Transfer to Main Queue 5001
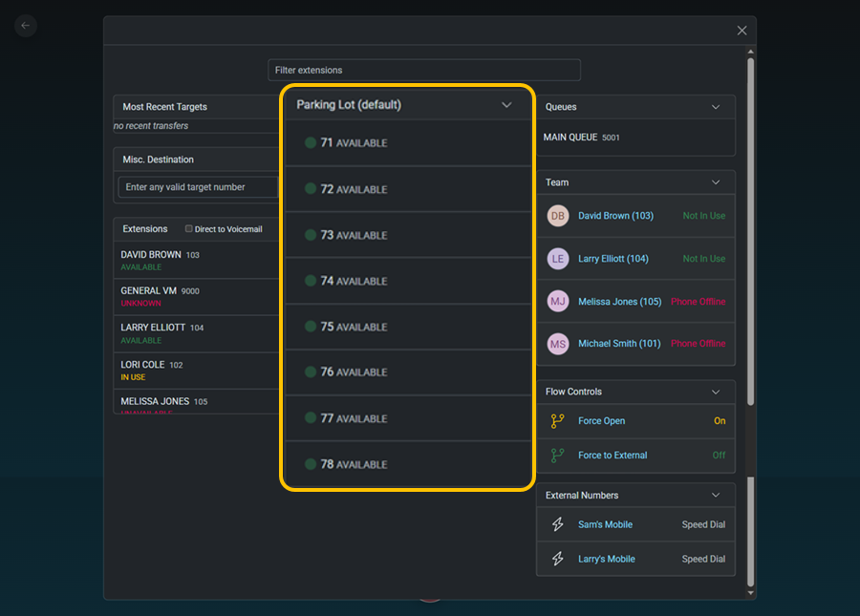 click(x=582, y=138)
